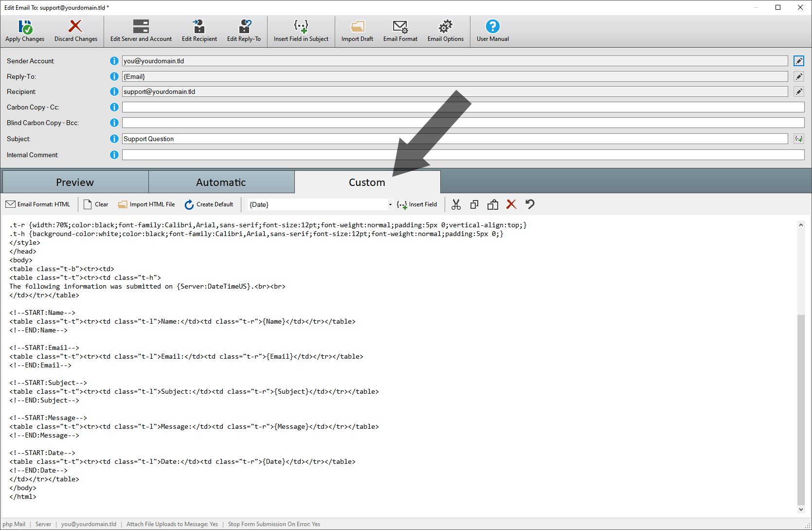Click the Internal Comment input field
The image size is (812, 530).
[463, 155]
